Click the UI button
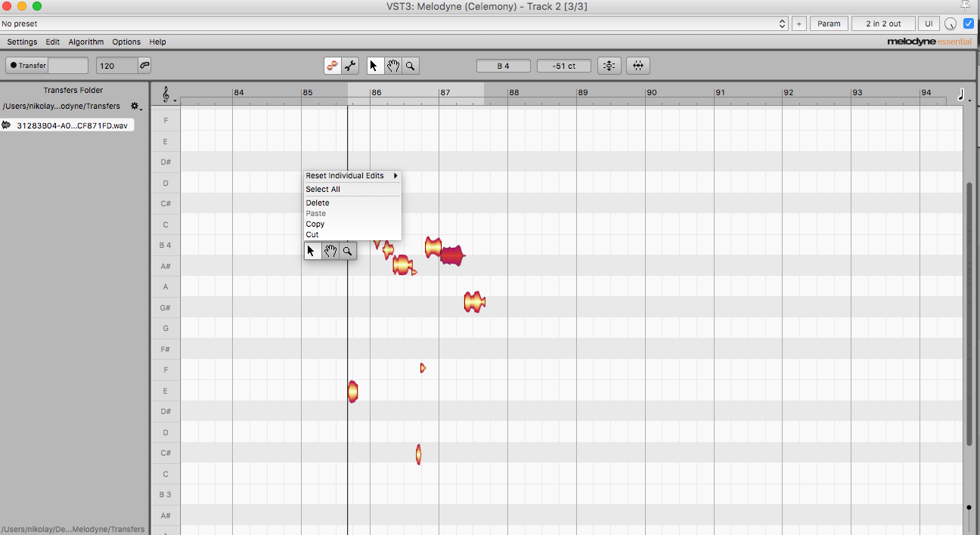 (929, 24)
